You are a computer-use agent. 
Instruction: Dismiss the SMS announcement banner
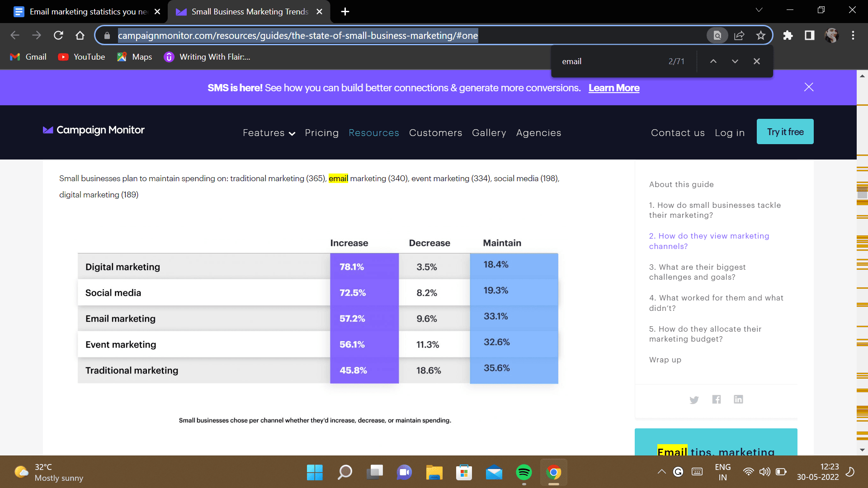tap(809, 87)
